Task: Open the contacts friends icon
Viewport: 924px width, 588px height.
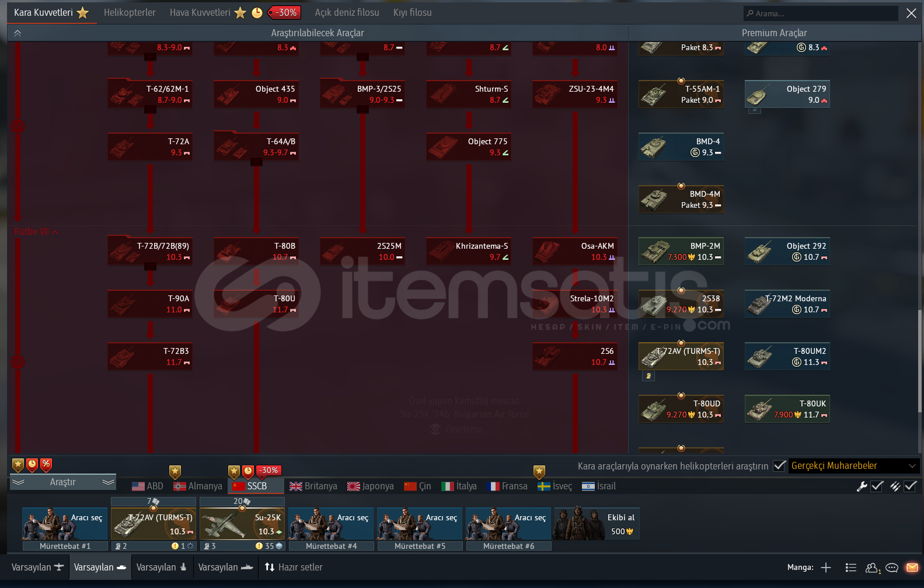Action: click(x=873, y=568)
